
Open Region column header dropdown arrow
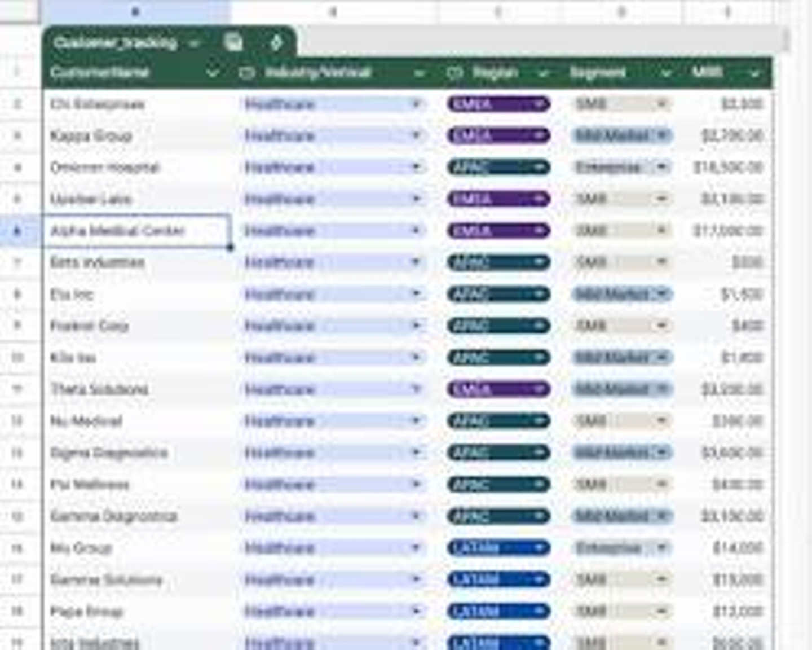[x=543, y=73]
